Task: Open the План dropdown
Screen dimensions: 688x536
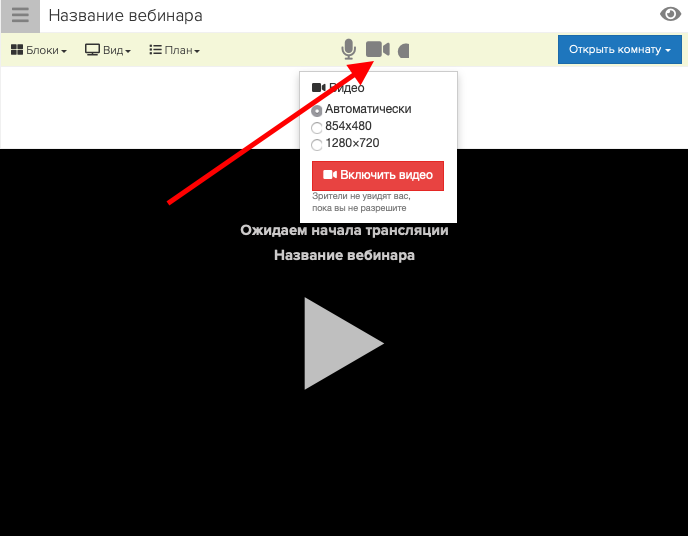Action: click(174, 50)
